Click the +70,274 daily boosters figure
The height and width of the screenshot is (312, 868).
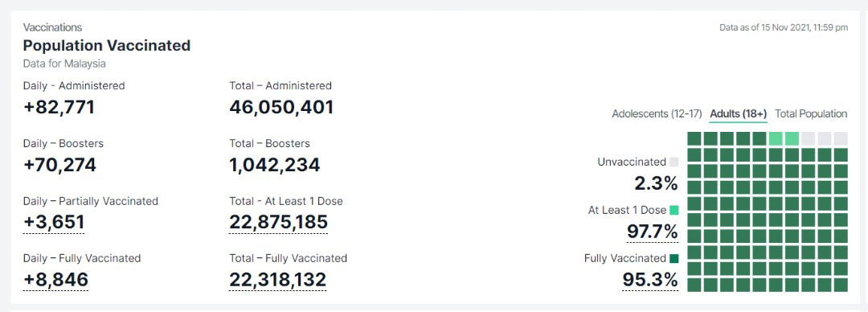pyautogui.click(x=59, y=165)
